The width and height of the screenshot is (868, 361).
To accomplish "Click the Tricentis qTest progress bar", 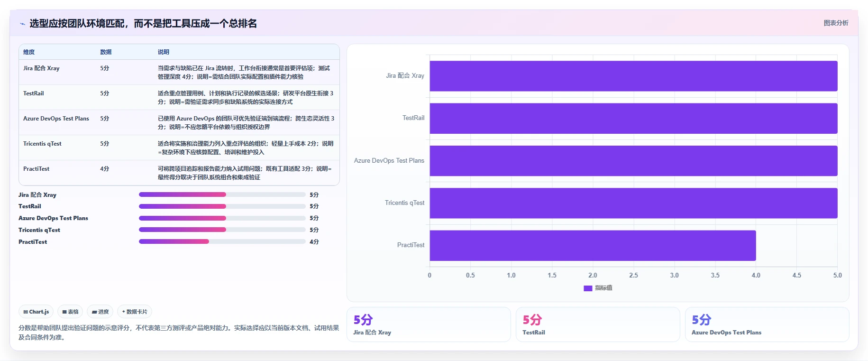I will pos(222,230).
